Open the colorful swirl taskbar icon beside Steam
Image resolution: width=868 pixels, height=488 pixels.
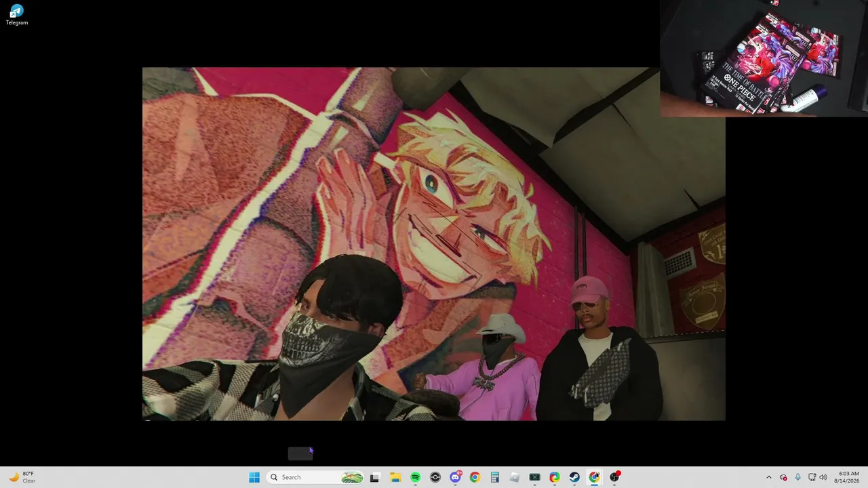click(x=555, y=477)
